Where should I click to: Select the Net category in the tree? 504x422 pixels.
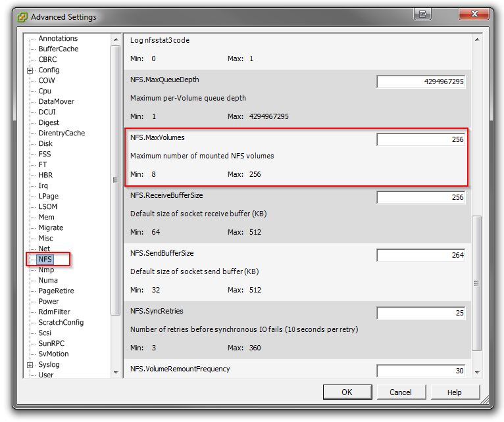coord(44,249)
